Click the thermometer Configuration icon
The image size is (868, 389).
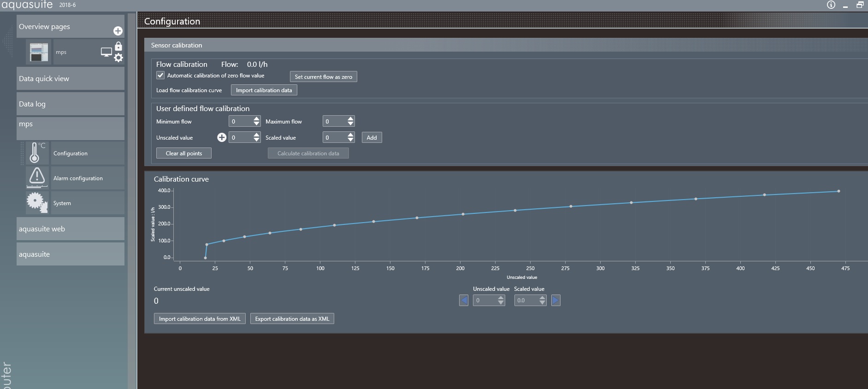pyautogui.click(x=35, y=153)
